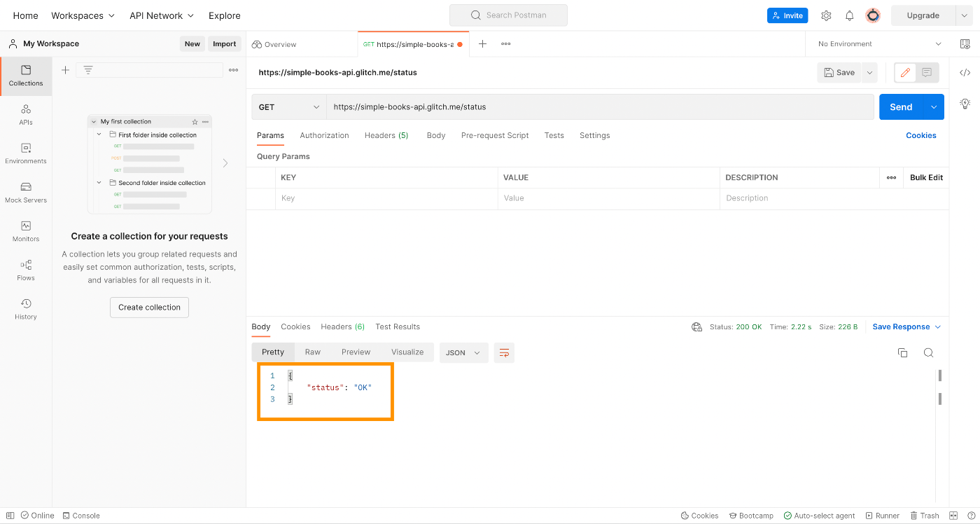Select the Visualize response view
The image size is (980, 524).
pos(407,352)
